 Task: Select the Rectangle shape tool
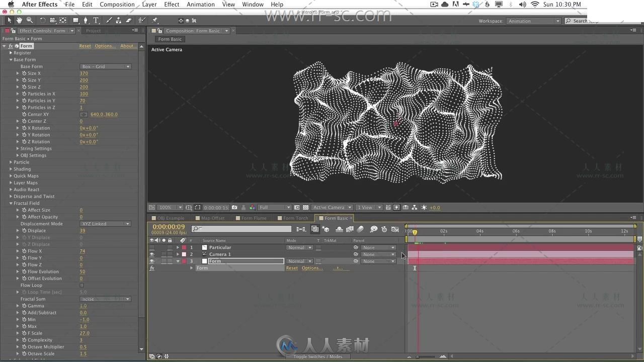tap(75, 21)
